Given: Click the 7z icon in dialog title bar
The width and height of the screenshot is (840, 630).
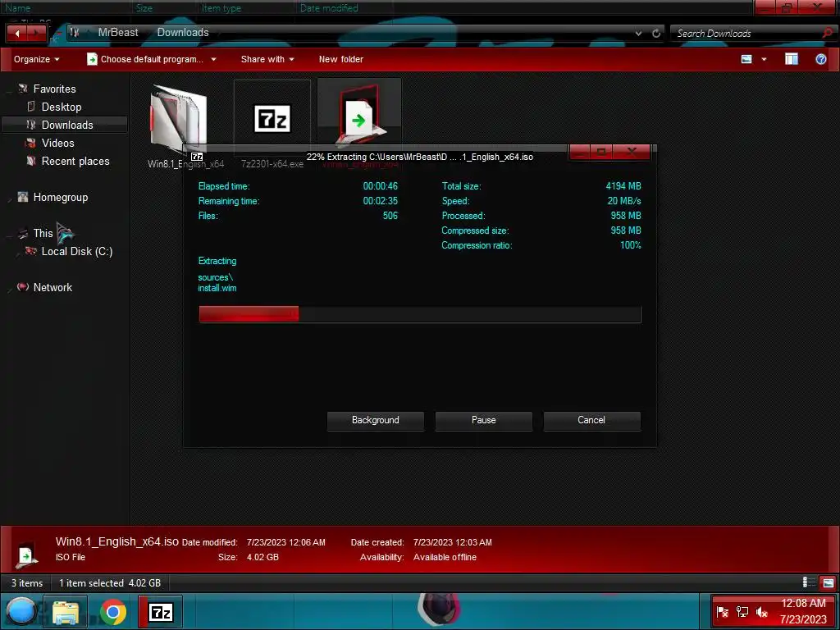Looking at the screenshot, I should (197, 157).
